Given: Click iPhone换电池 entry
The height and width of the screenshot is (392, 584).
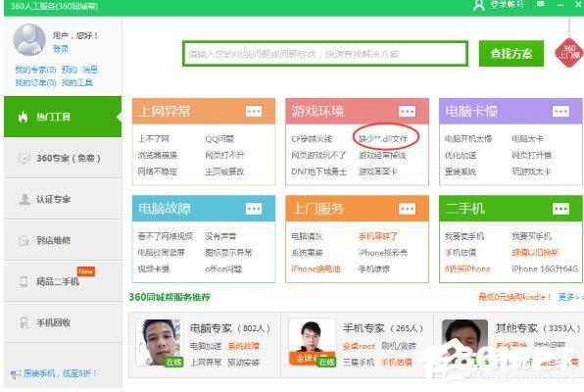Looking at the screenshot, I should (316, 269).
